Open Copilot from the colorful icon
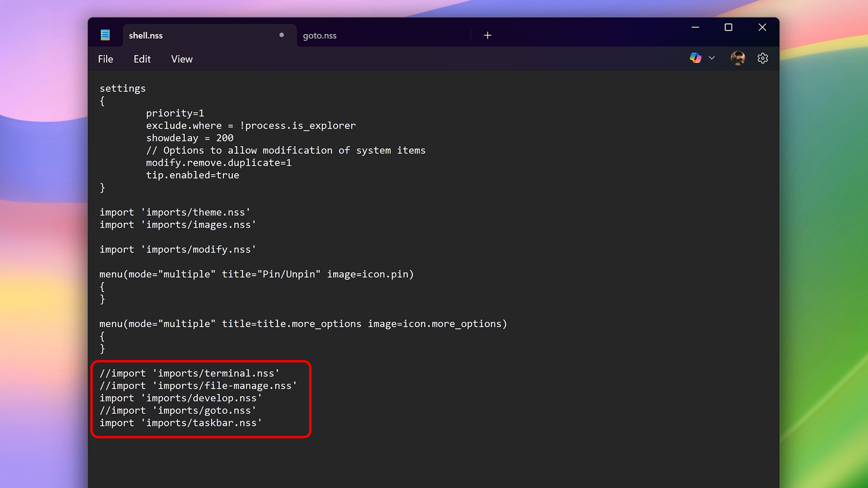Viewport: 868px width, 488px height. coord(695,58)
